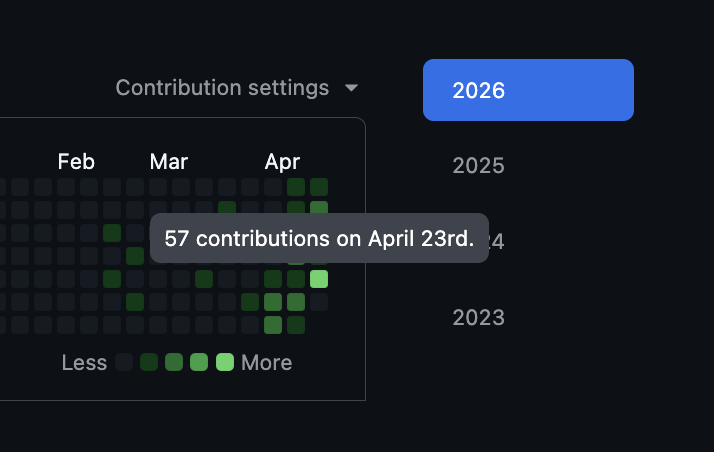This screenshot has height=452, width=714.
Task: Click the middle legend swatch of five
Action: (x=174, y=362)
